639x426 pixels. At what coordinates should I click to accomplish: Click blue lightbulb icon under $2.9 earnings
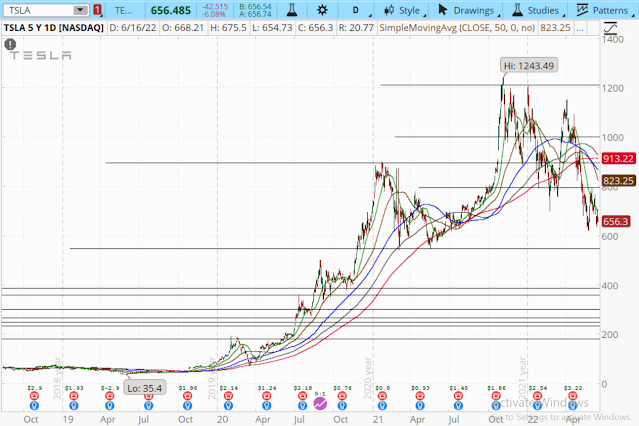(x=34, y=406)
